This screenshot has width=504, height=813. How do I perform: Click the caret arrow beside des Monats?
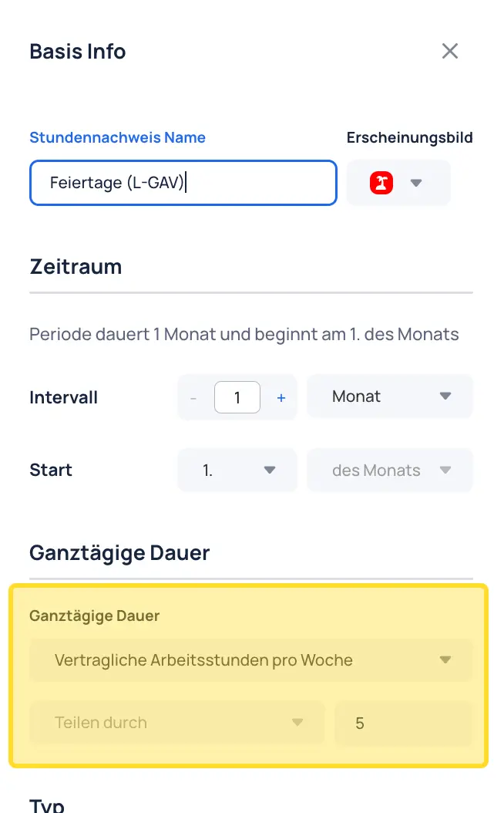click(445, 470)
